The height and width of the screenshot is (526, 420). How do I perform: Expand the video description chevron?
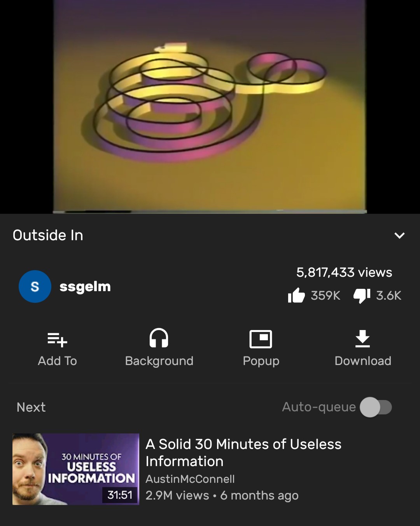(399, 236)
